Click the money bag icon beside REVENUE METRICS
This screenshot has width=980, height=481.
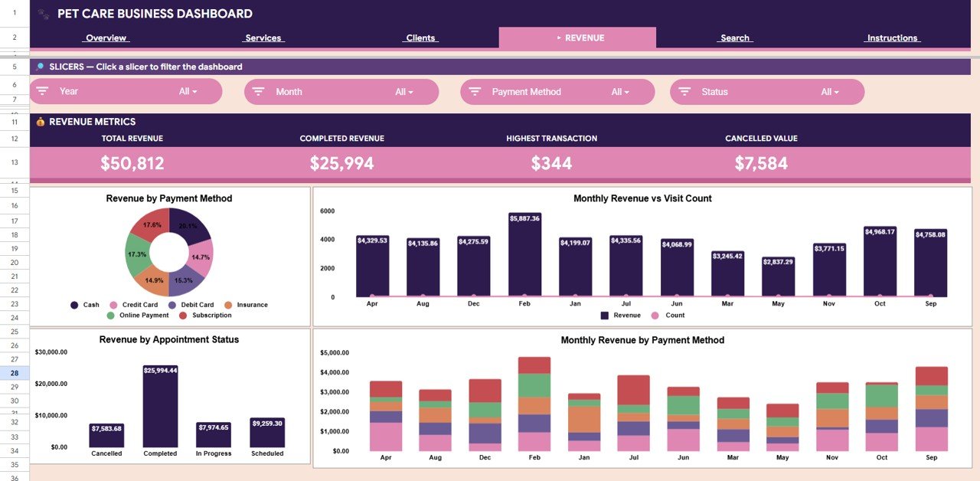(40, 121)
